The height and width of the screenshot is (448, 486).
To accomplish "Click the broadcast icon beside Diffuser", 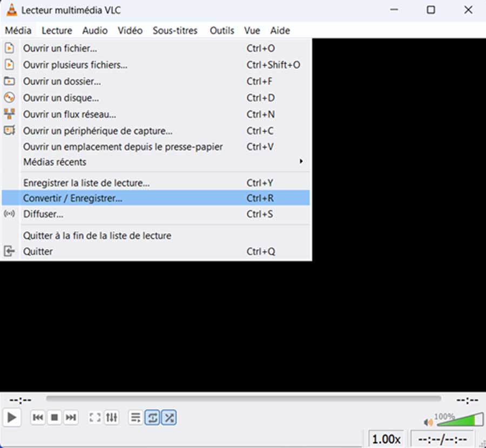I will tap(9, 214).
